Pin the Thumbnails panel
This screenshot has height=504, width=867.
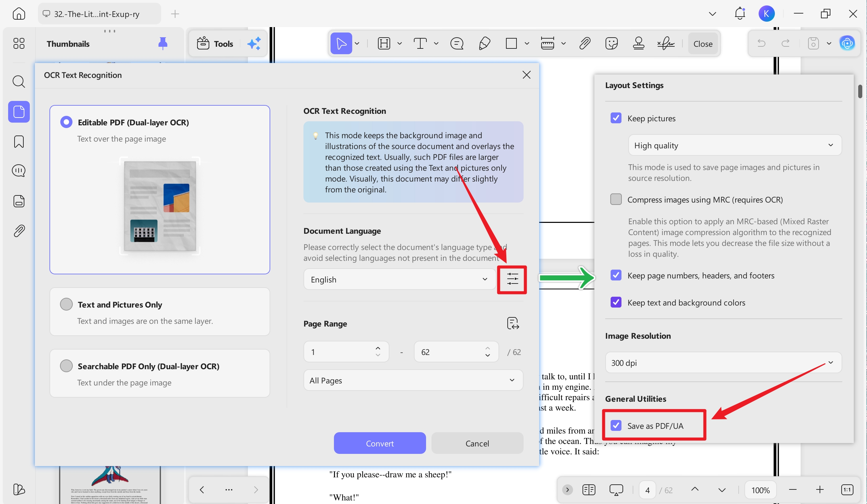point(163,44)
